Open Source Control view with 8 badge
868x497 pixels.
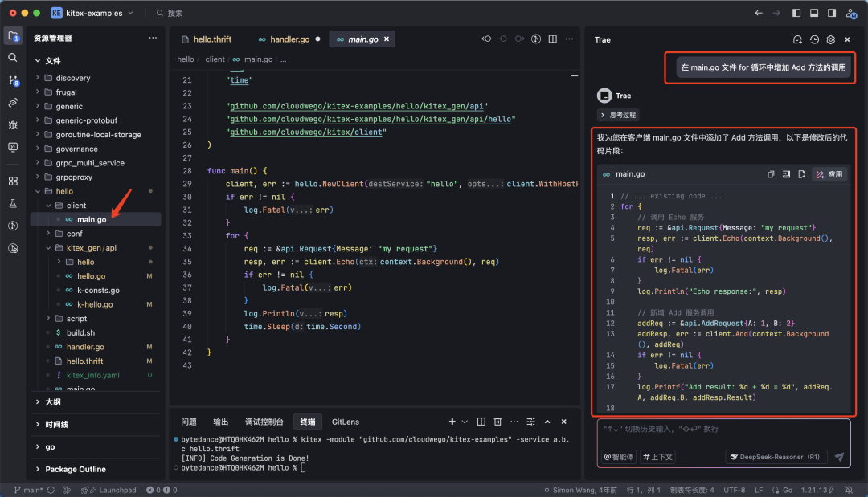tap(13, 80)
